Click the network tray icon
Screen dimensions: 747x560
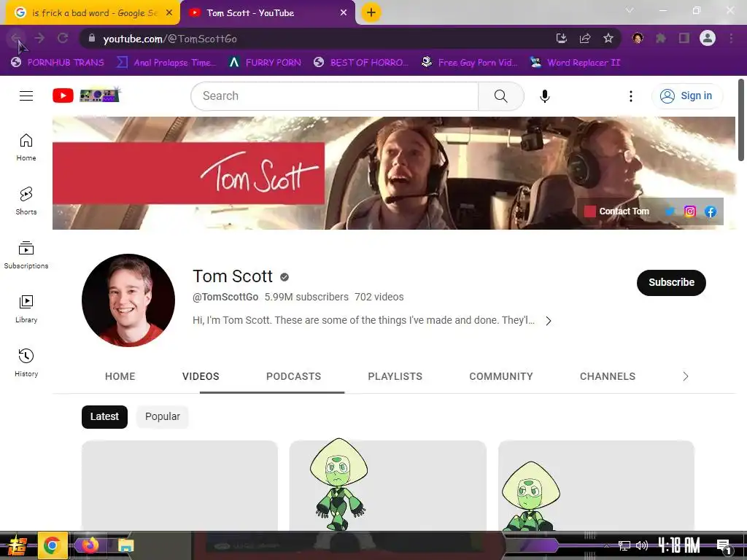(624, 545)
